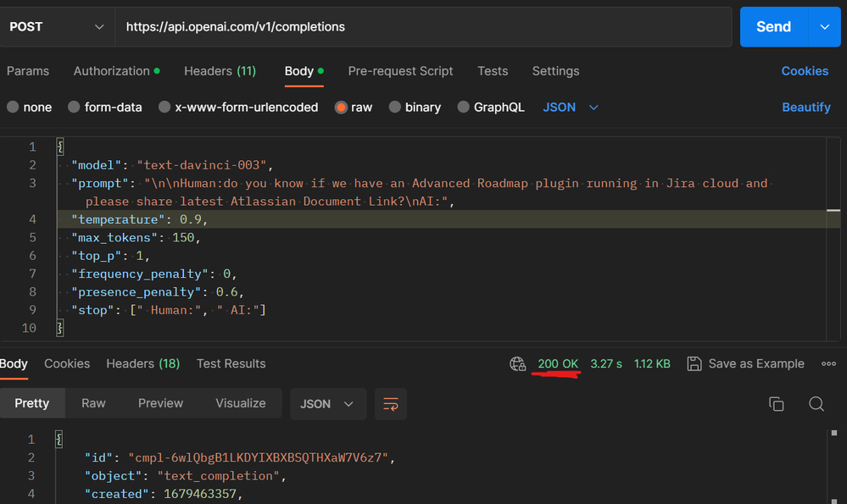The image size is (847, 504).
Task: Switch to the Headers (11) tab
Action: pos(220,71)
